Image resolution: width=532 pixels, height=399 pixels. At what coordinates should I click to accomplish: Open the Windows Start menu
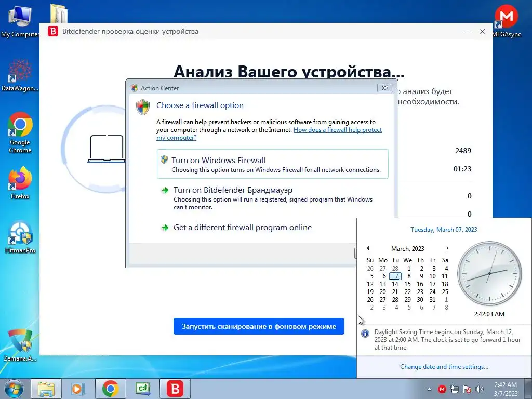pos(14,389)
